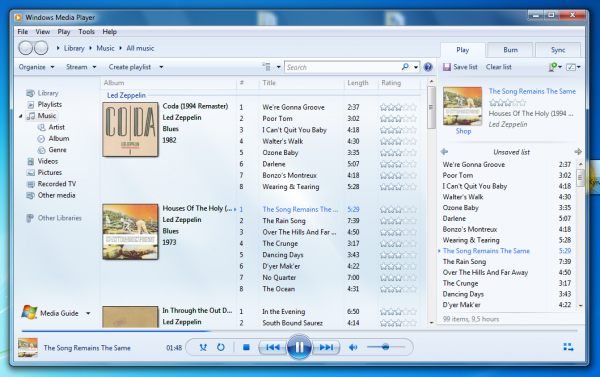This screenshot has height=377, width=600.
Task: Collapse the Music tree node
Action: 21,116
